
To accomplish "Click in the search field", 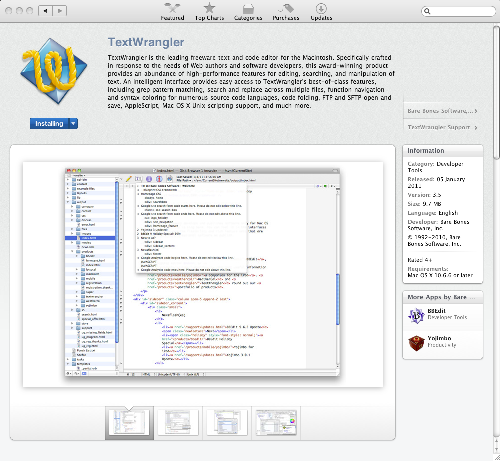I will [458, 11].
